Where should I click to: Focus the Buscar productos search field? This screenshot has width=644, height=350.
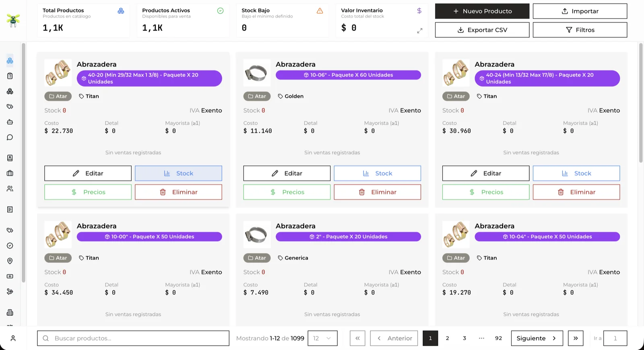pos(133,338)
